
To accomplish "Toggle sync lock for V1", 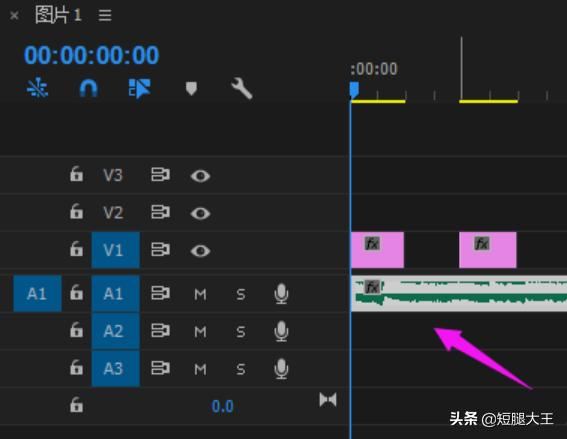I will (160, 250).
